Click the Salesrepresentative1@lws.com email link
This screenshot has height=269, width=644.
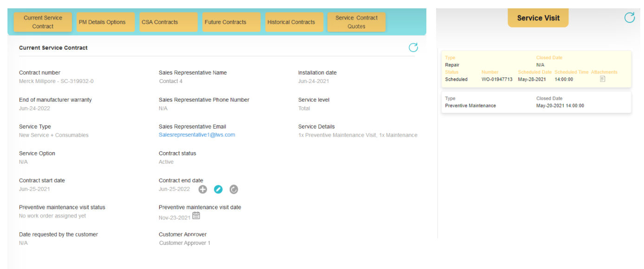[x=197, y=135]
